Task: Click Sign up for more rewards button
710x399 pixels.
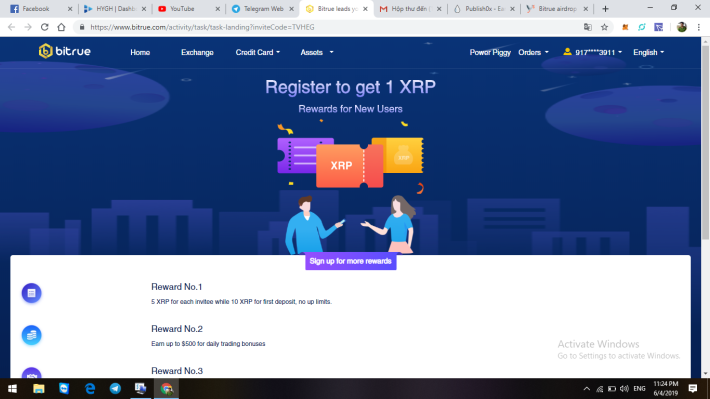Action: pos(350,261)
